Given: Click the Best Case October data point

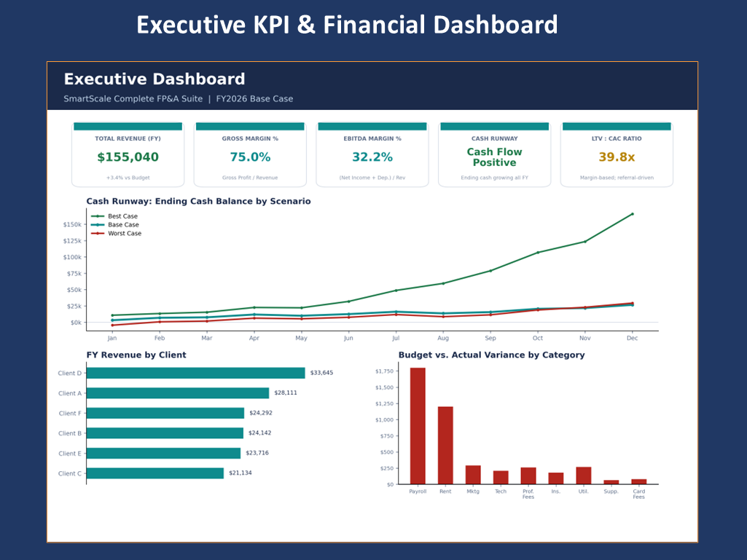Looking at the screenshot, I should [x=538, y=253].
